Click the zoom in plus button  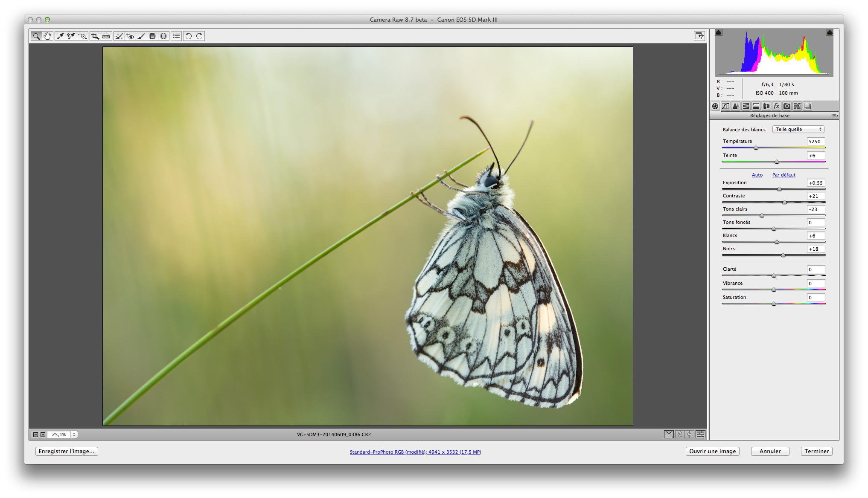point(43,434)
